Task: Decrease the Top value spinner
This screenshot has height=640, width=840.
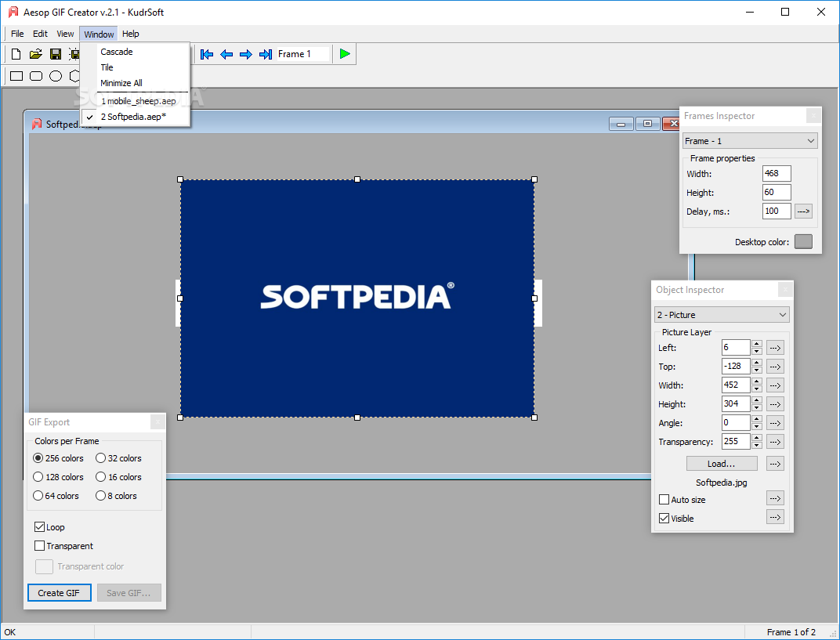Action: click(756, 370)
